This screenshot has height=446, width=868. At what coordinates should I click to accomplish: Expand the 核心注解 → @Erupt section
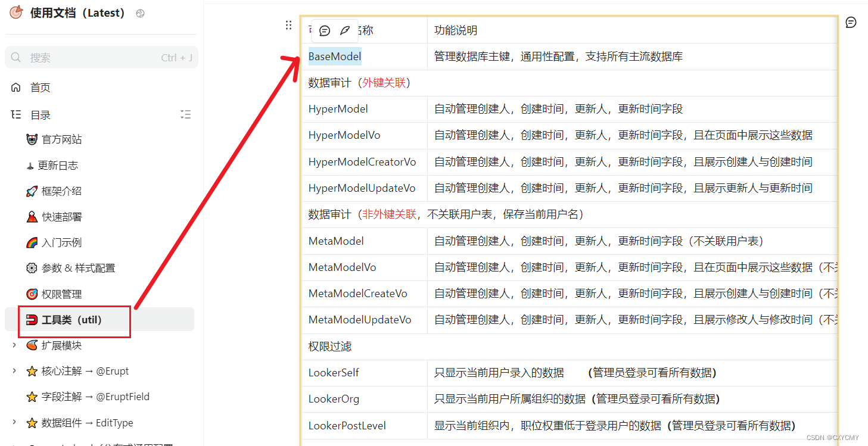pyautogui.click(x=14, y=370)
